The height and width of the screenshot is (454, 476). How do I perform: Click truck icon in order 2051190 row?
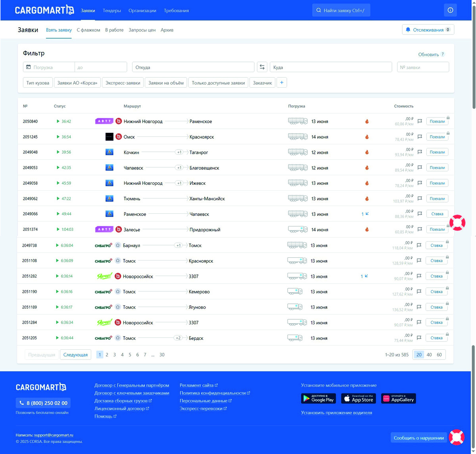(x=295, y=291)
